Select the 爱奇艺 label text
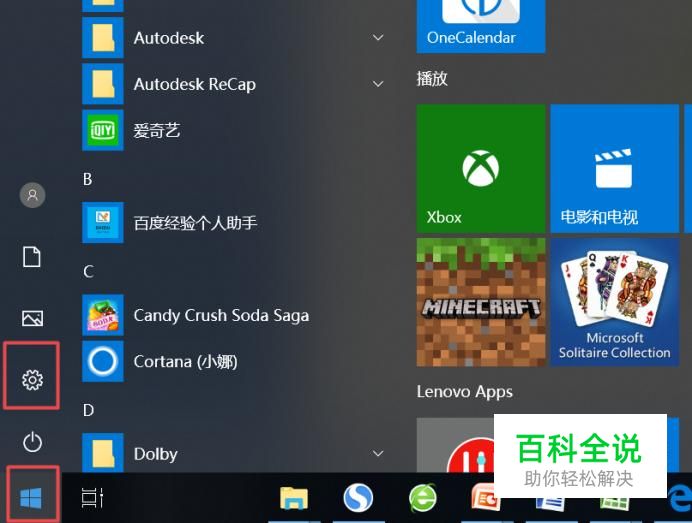 click(x=157, y=131)
